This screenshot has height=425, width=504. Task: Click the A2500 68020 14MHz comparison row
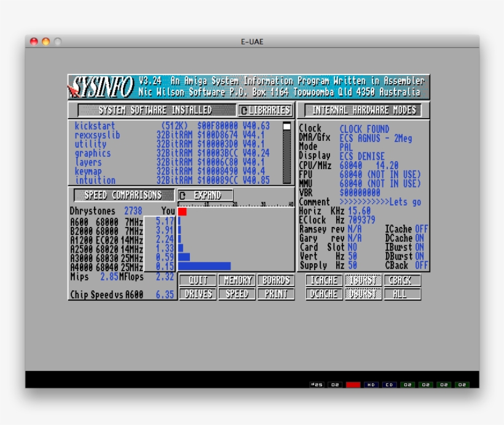pyautogui.click(x=122, y=249)
